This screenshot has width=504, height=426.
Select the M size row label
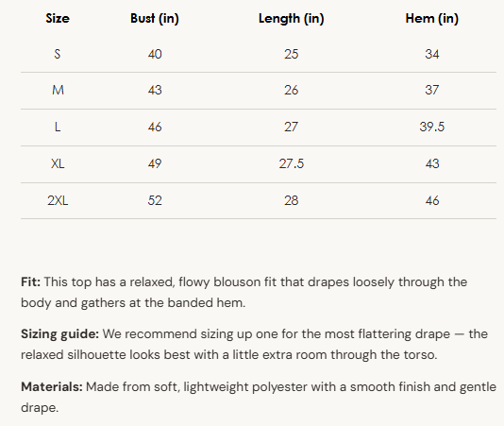pyautogui.click(x=58, y=90)
